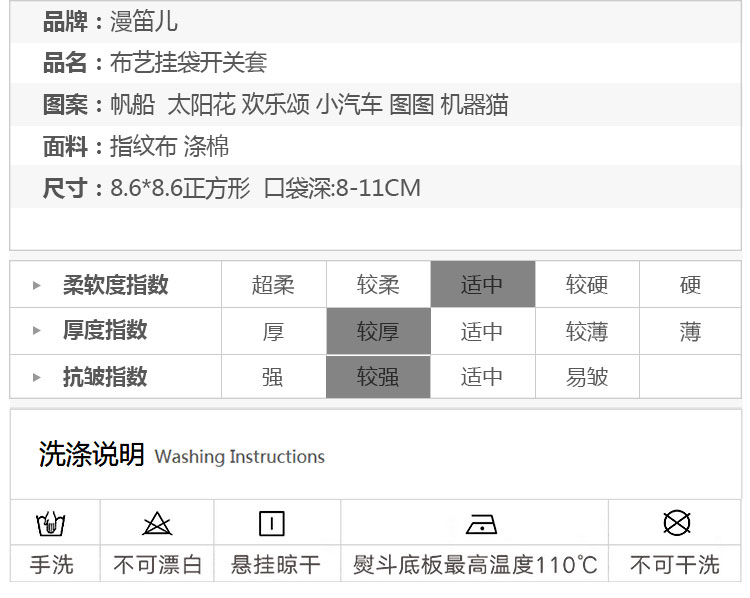Click the do not dry clean icon

677,523
